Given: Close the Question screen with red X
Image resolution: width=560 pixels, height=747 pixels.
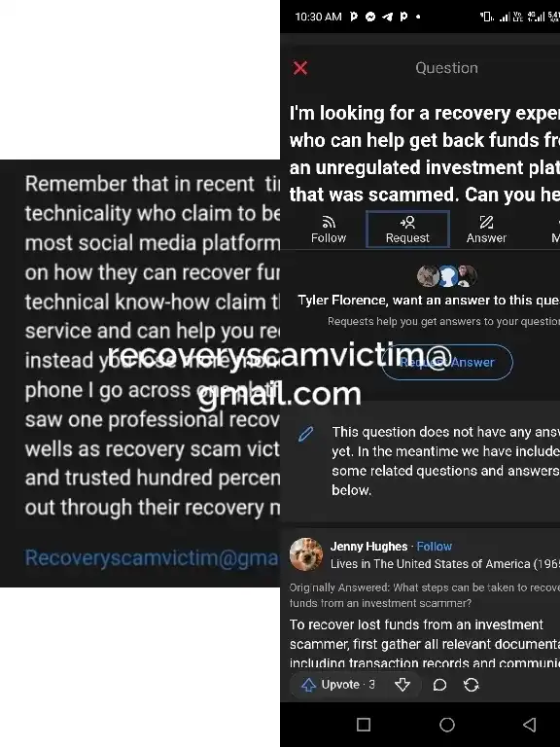Looking at the screenshot, I should pos(300,68).
